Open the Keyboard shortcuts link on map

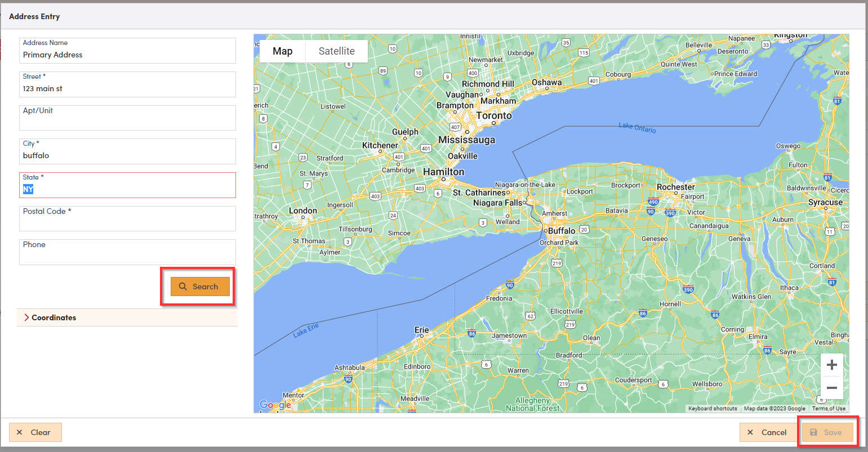[712, 409]
